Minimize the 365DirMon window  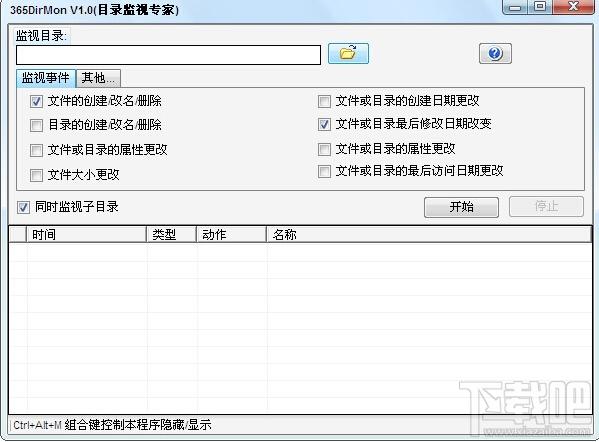pos(515,7)
